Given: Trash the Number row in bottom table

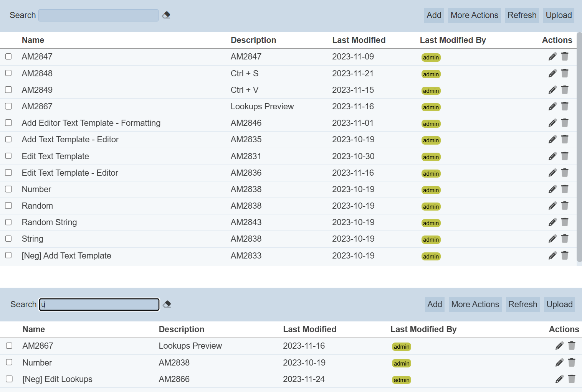Looking at the screenshot, I should coord(572,362).
